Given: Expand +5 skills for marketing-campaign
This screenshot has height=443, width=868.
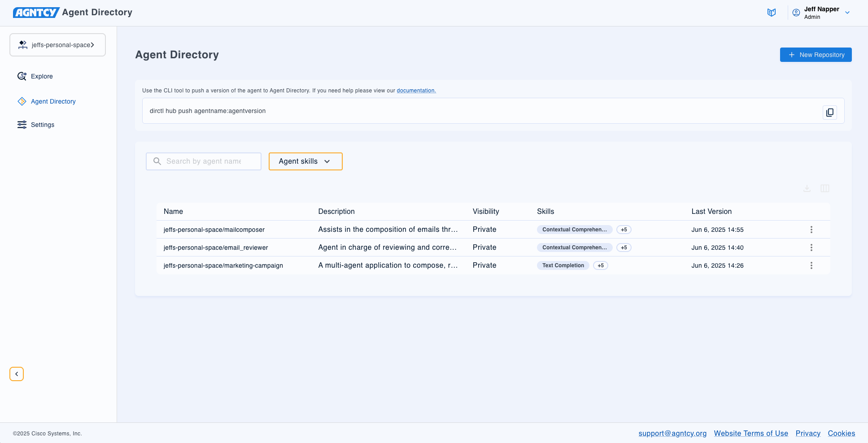Looking at the screenshot, I should (x=601, y=265).
